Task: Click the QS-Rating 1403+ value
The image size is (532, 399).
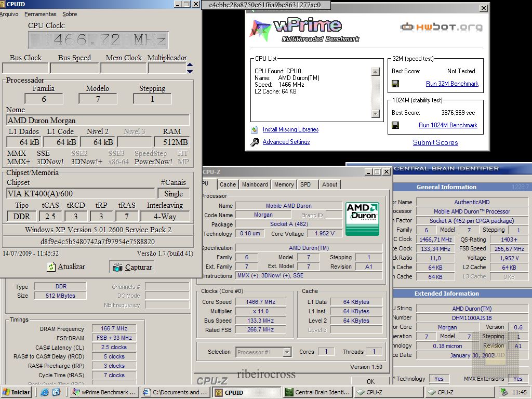Action: (x=509, y=239)
